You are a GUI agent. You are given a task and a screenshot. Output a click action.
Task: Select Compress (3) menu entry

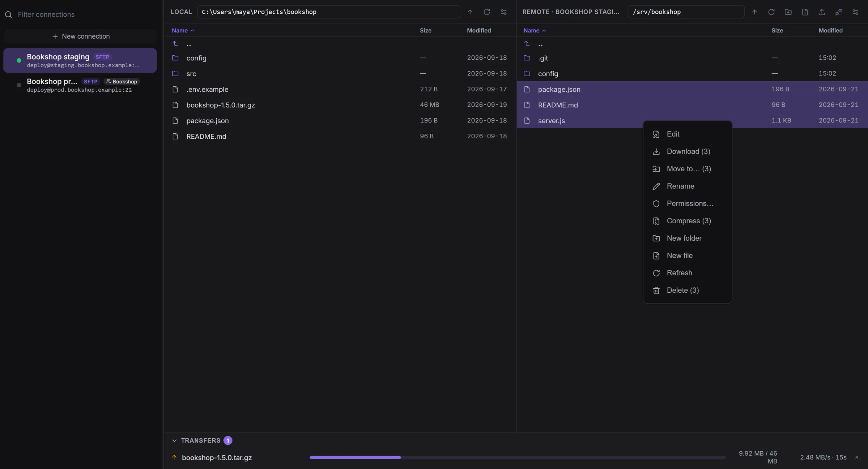[x=688, y=221]
